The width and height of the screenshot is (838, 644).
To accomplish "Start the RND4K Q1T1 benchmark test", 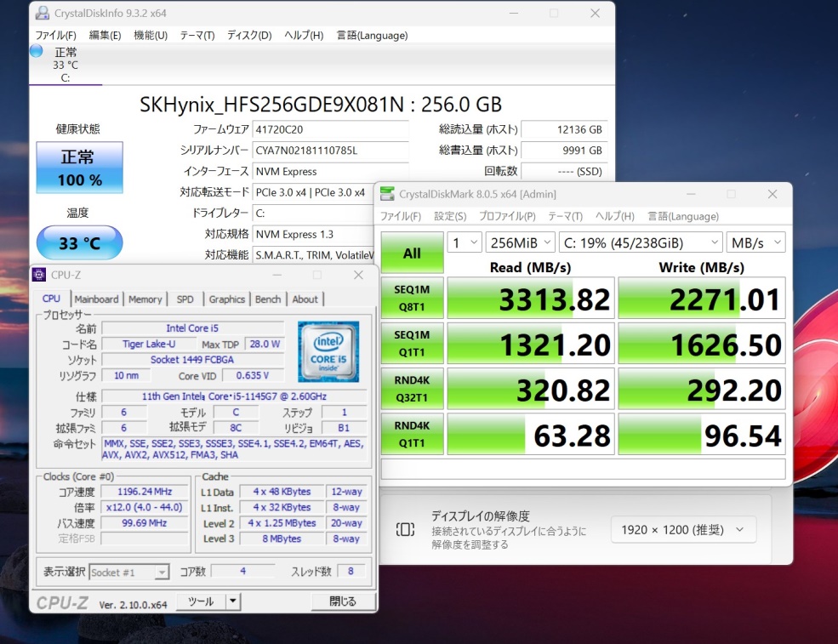I will pos(412,434).
